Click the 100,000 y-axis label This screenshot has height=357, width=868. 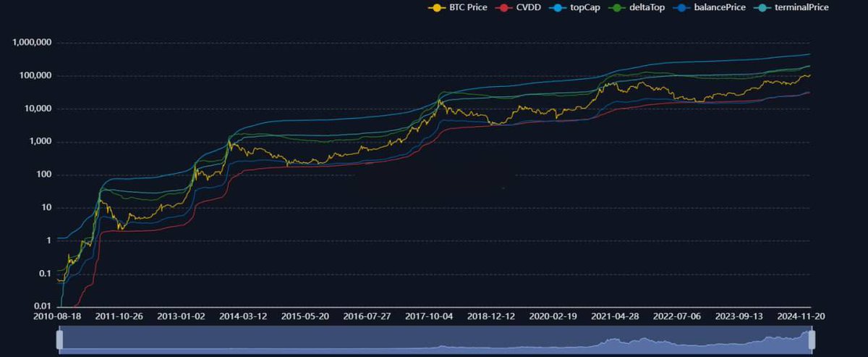pos(34,75)
